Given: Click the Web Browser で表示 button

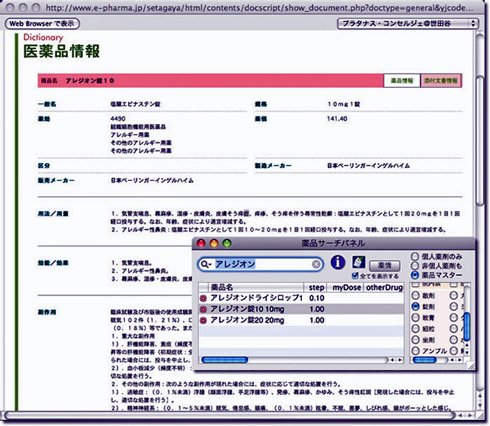Looking at the screenshot, I should 42,23.
